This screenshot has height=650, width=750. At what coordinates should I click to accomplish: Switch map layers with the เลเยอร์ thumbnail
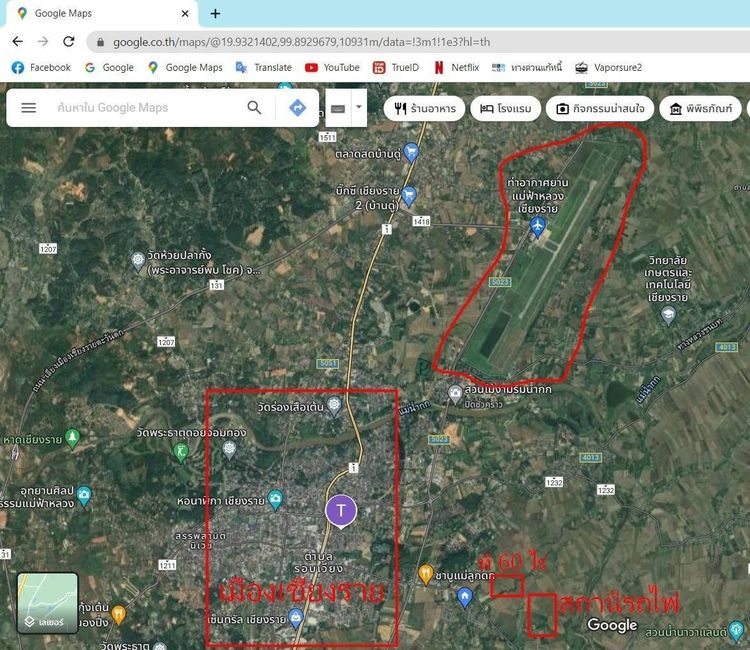point(47,603)
